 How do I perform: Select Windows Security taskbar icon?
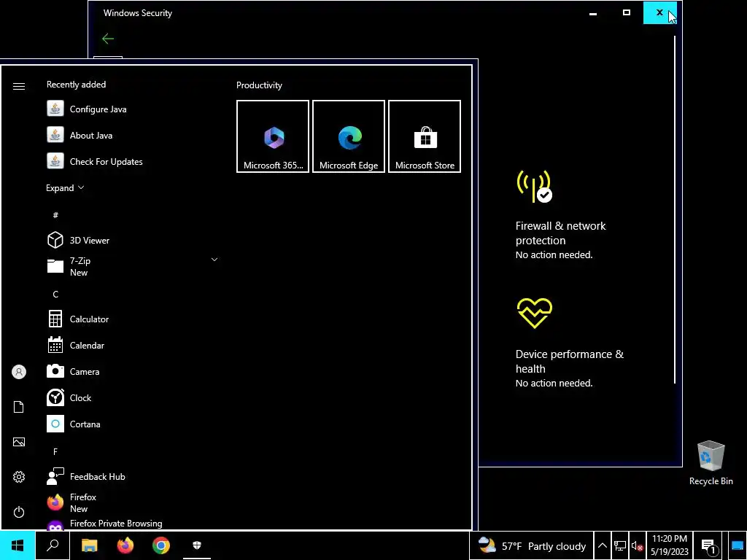click(197, 545)
